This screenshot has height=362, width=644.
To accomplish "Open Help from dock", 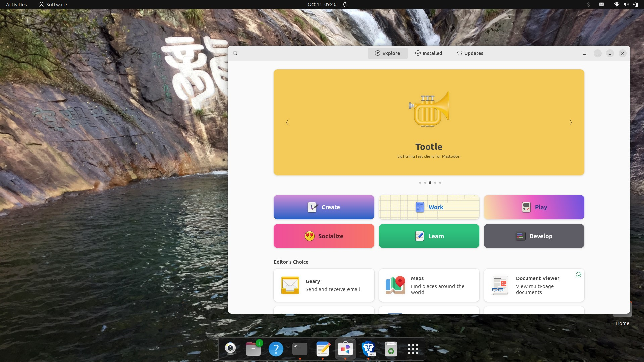I will 276,349.
